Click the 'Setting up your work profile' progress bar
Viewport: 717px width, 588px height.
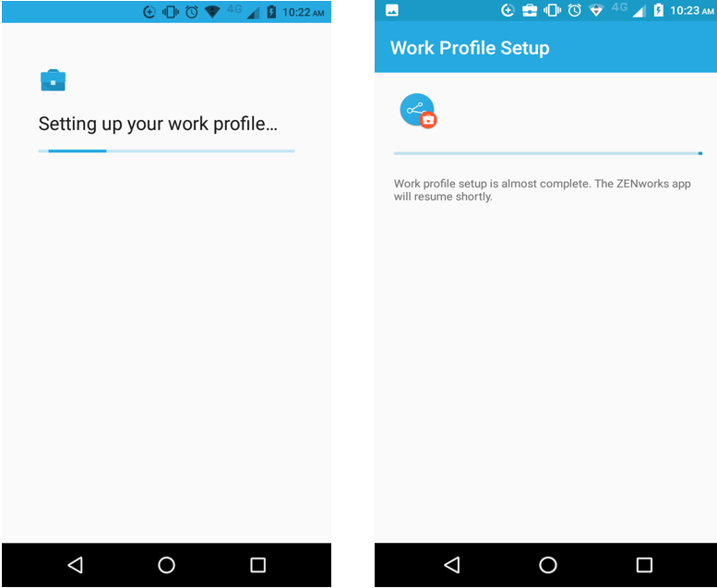click(x=166, y=150)
